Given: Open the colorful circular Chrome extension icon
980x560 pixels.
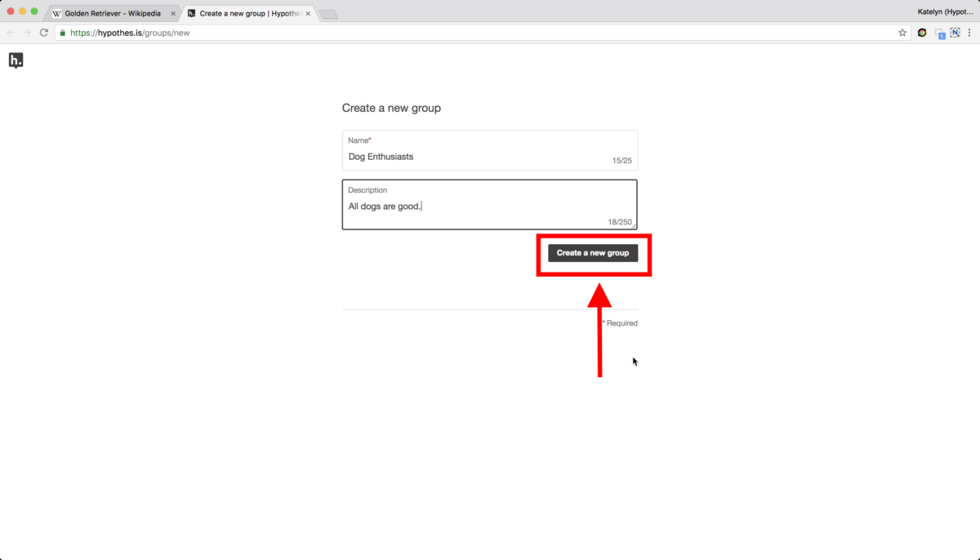Looking at the screenshot, I should pos(922,33).
